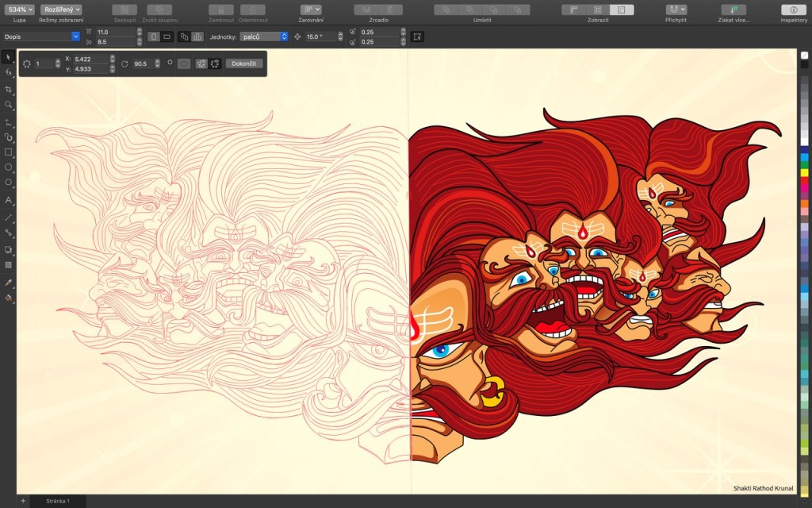Click the nudge 15.0 stepper arrows
This screenshot has width=812, height=508.
340,37
